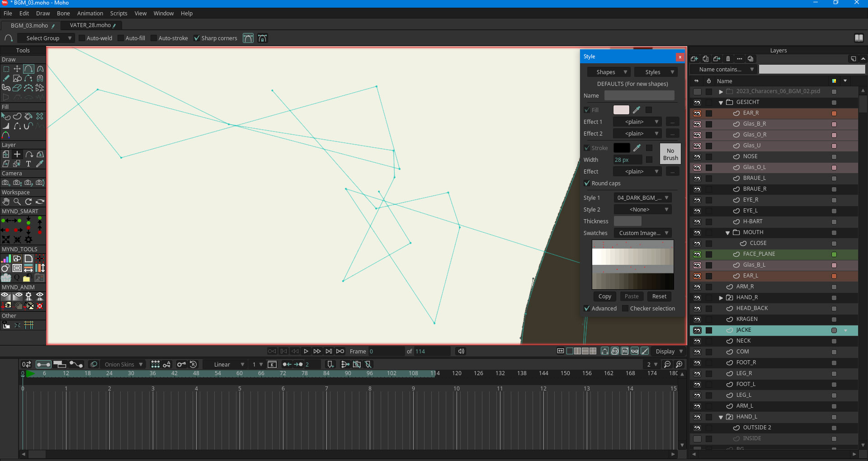Click the MYND_TOOLS color bars icon

click(6, 259)
